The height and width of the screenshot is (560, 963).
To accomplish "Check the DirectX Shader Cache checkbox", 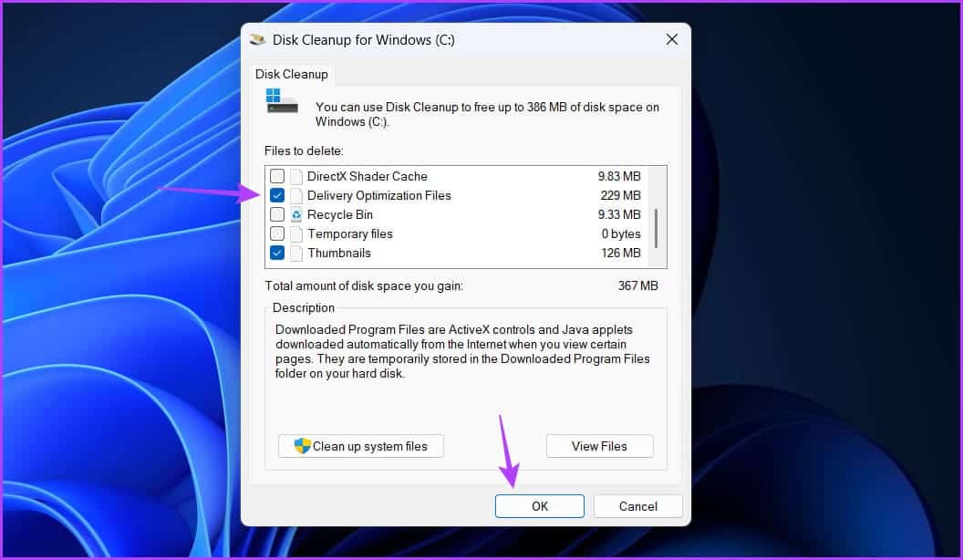I will click(x=277, y=176).
